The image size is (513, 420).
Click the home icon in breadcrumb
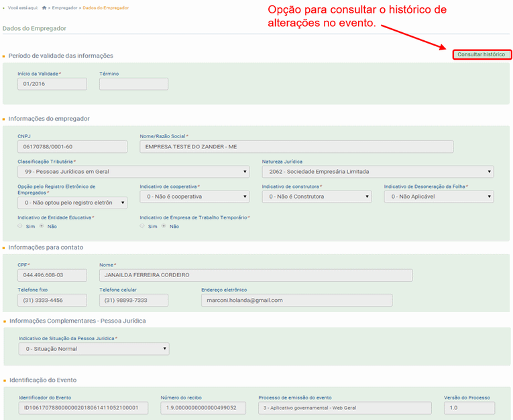tap(44, 8)
